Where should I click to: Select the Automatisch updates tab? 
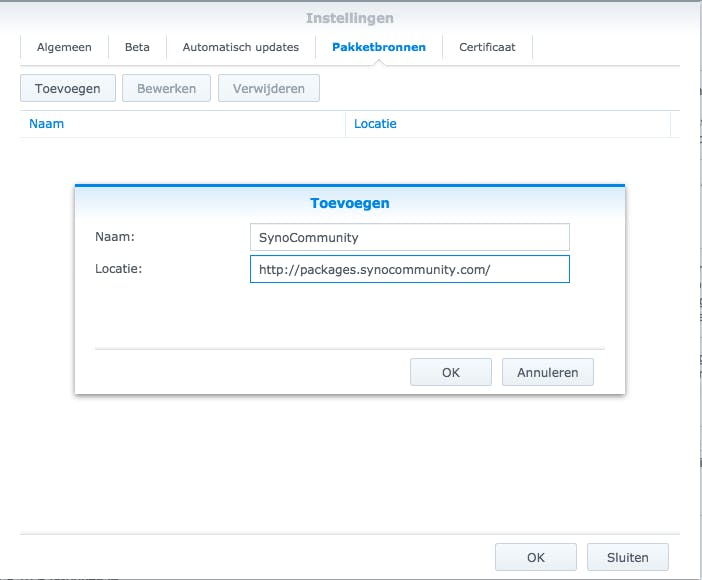coord(241,47)
